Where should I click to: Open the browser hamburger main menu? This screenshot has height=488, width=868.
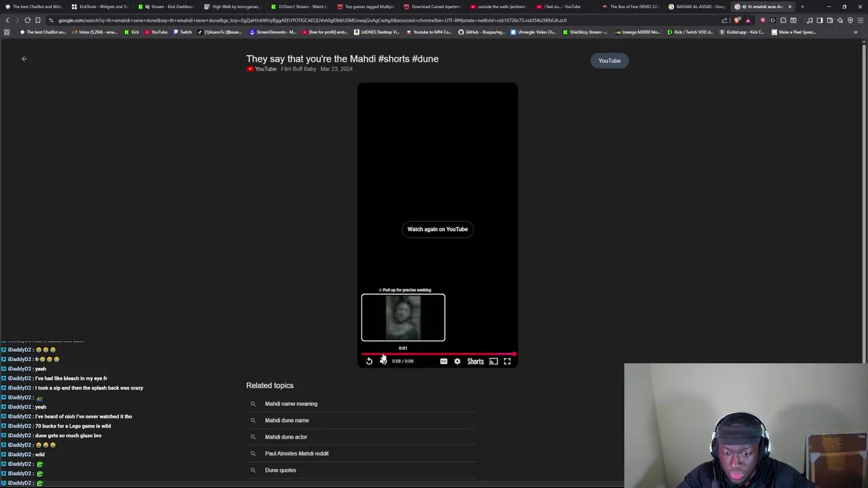[860, 20]
